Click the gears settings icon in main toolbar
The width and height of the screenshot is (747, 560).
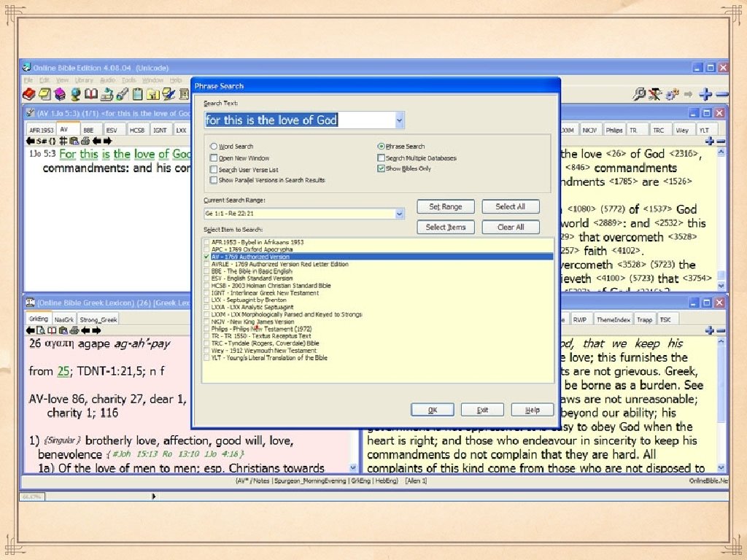[672, 94]
